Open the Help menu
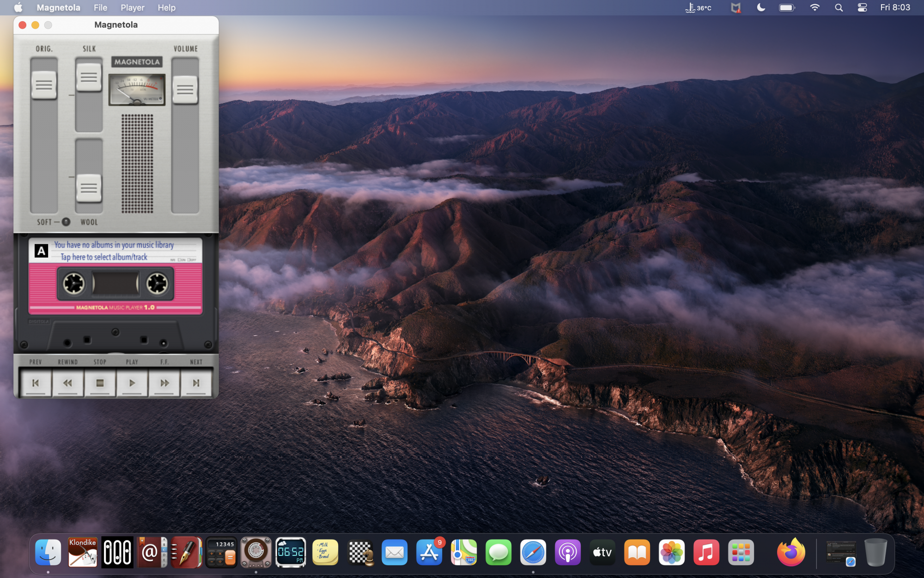924x578 pixels. click(x=166, y=7)
